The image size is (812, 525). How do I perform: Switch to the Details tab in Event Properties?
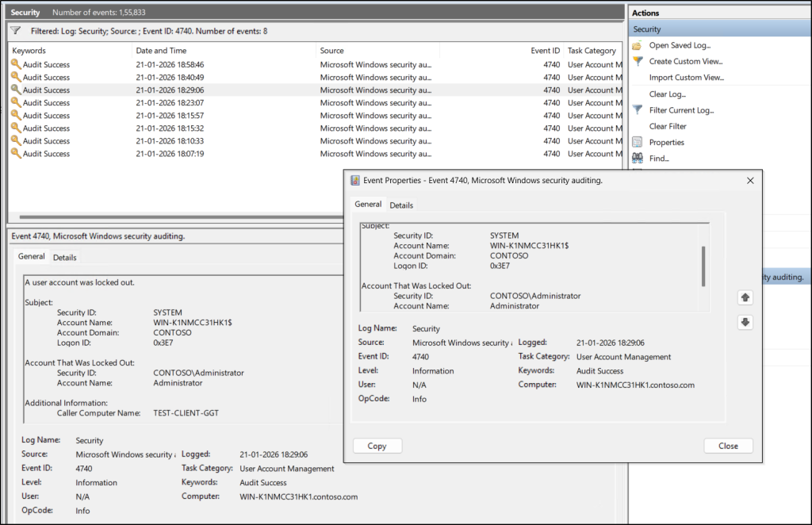tap(401, 205)
